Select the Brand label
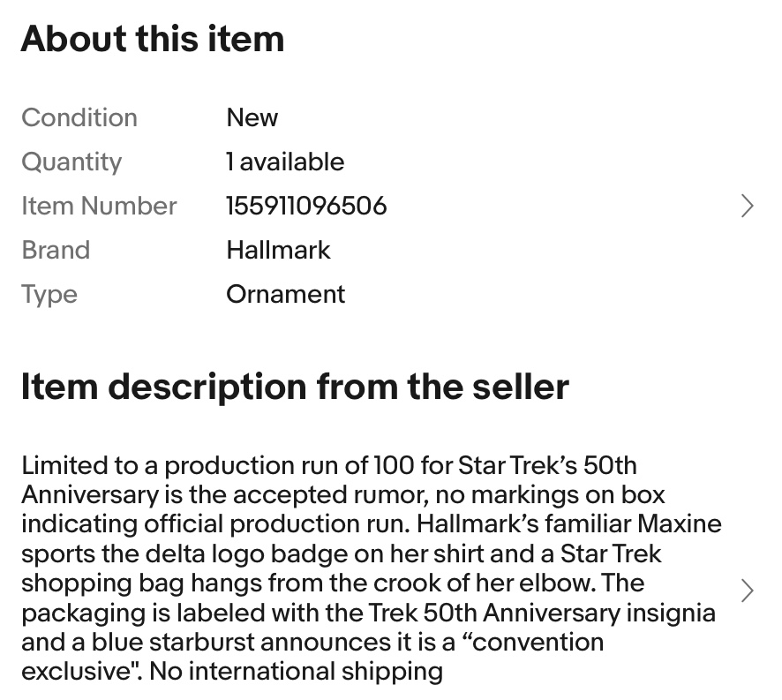The image size is (782, 700). point(56,250)
